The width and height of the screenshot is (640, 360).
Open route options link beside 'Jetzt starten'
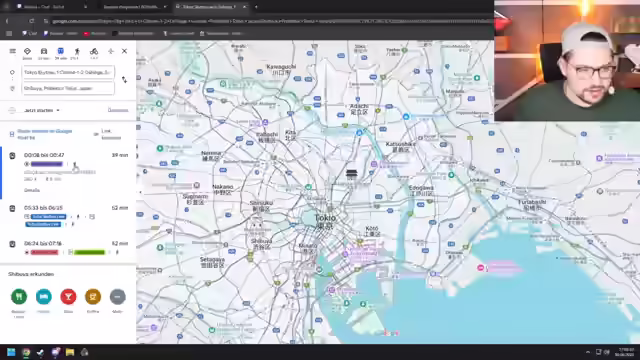(x=118, y=110)
